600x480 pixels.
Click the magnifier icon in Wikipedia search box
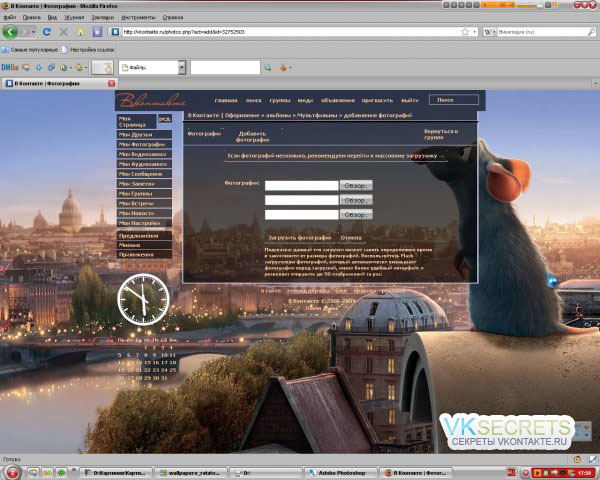(591, 32)
